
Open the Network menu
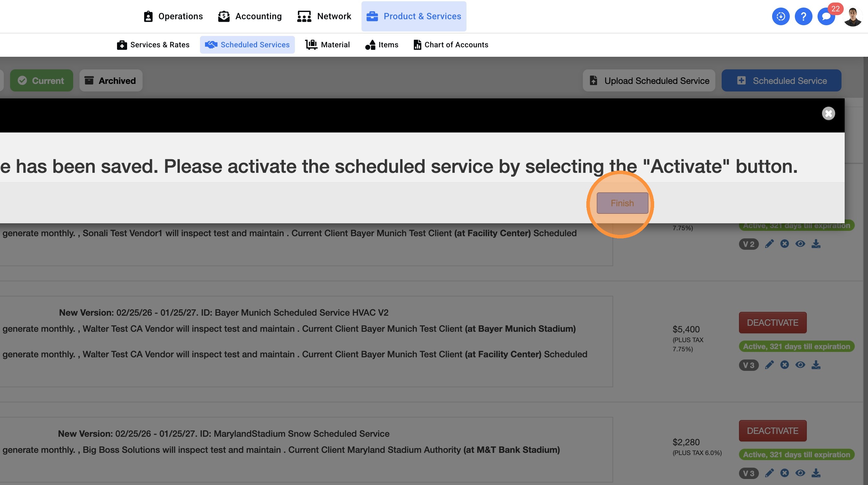coord(324,16)
